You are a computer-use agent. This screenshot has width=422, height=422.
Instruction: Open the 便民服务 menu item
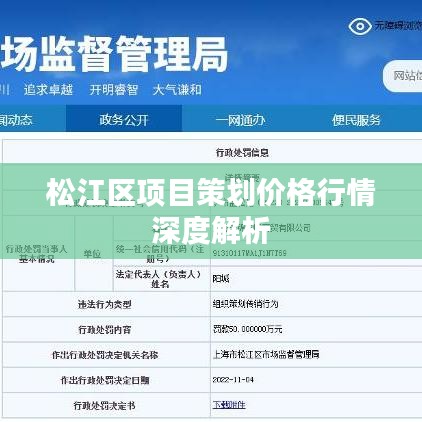pos(356,120)
